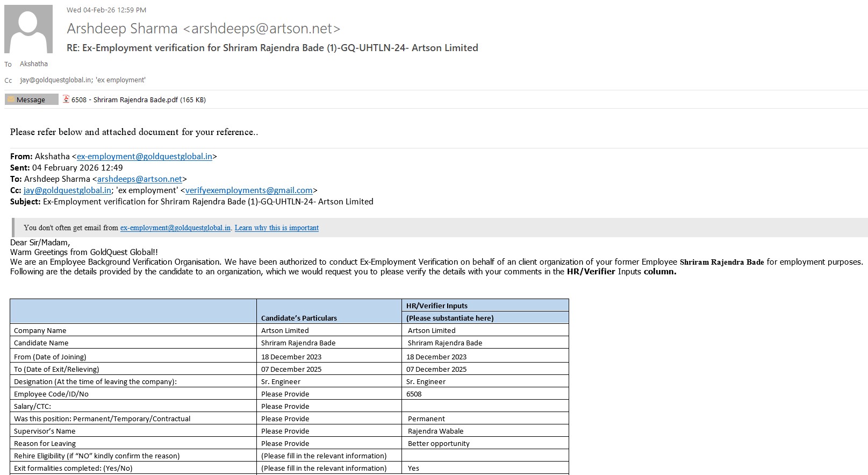
Task: Click arshdeeps@artson.net link in quoted To line
Action: coord(140,179)
